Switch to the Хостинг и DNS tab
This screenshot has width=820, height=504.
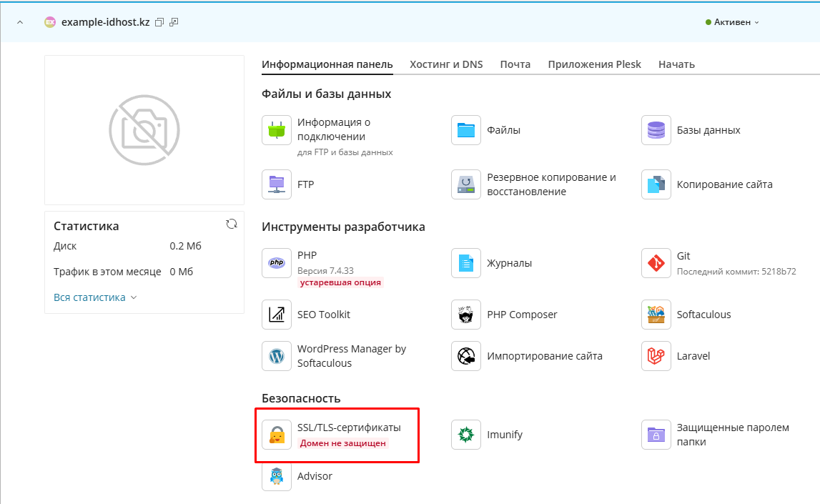[x=446, y=64]
